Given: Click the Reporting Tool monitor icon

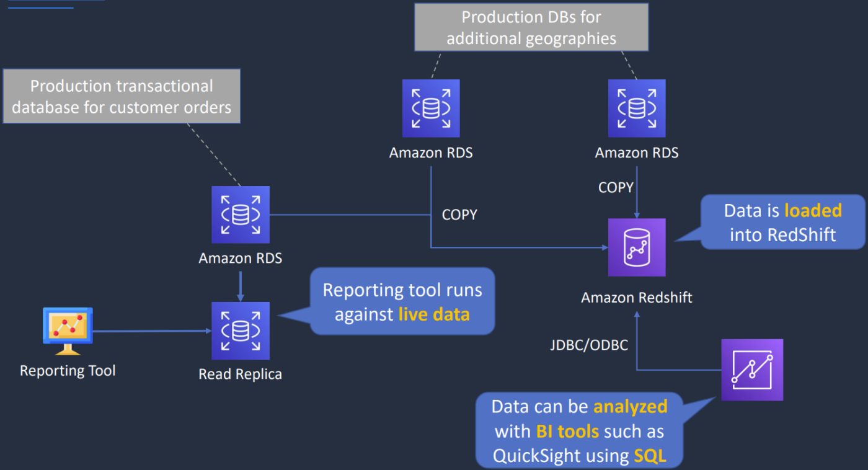Looking at the screenshot, I should (68, 330).
